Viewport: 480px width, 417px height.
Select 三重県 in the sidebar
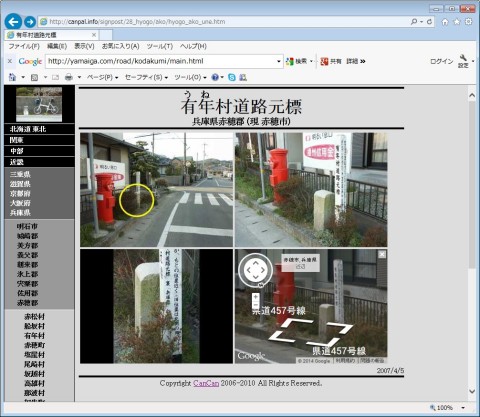tap(20, 174)
